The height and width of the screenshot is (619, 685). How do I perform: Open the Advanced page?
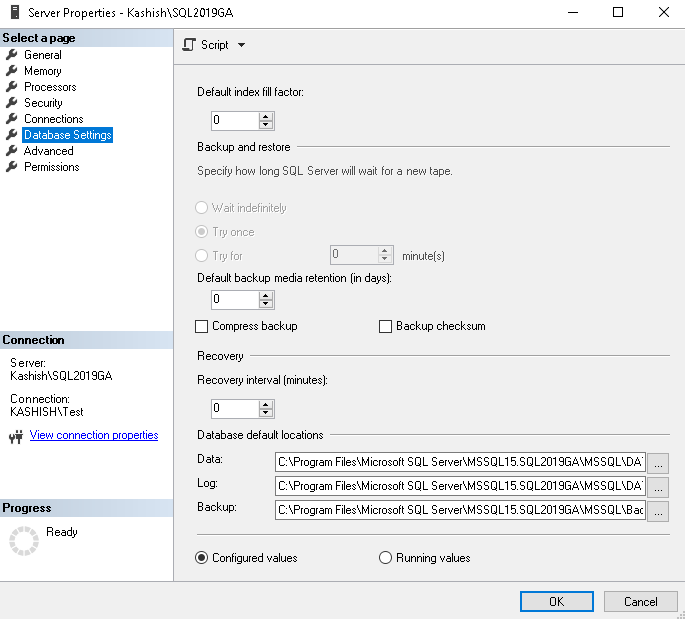click(x=49, y=151)
